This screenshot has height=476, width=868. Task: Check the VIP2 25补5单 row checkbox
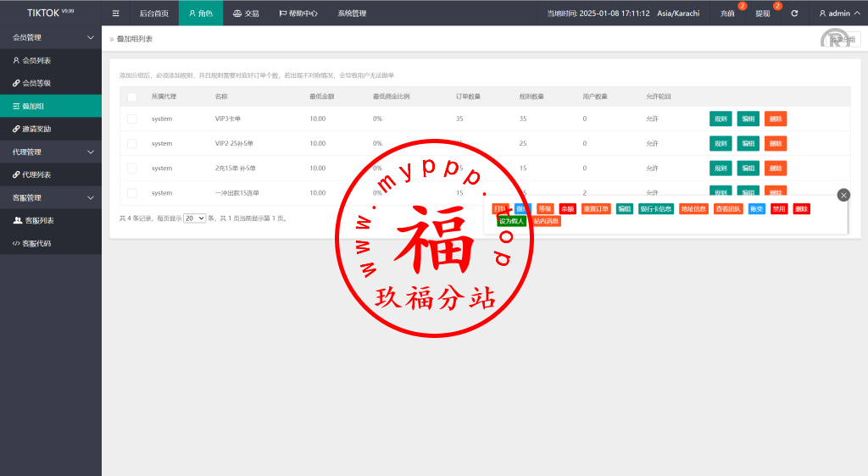point(131,143)
